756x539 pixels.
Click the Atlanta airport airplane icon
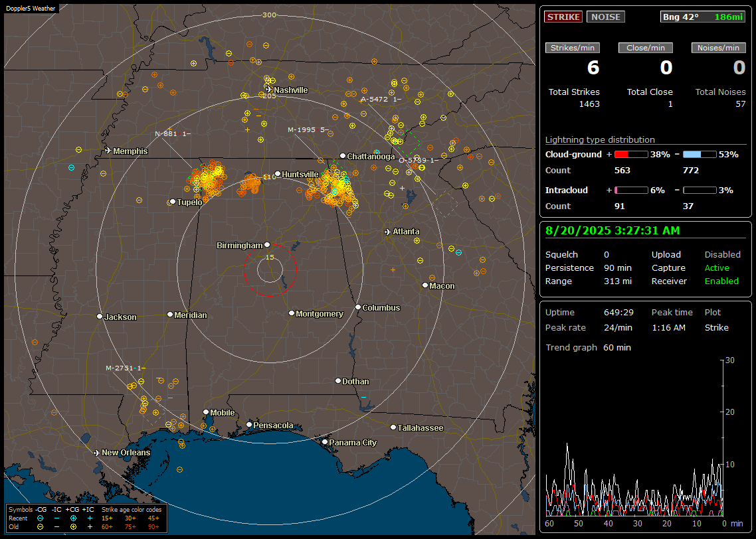[x=388, y=232]
